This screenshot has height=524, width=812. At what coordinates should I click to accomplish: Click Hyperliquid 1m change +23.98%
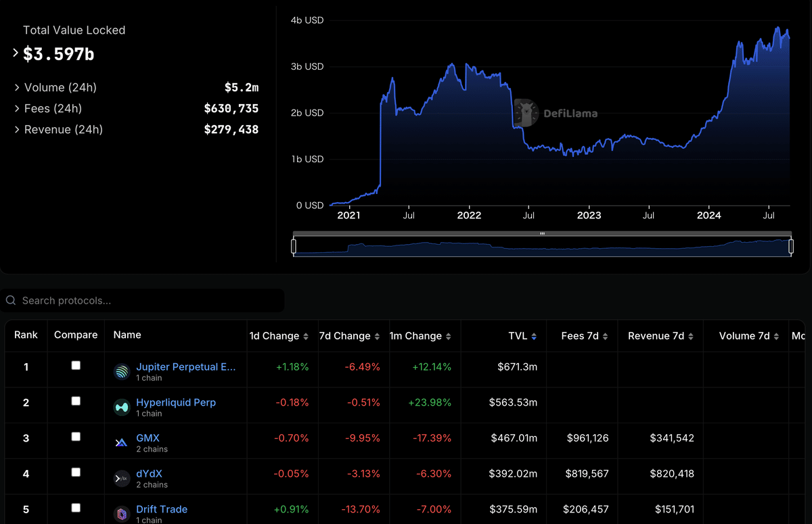[x=428, y=402]
